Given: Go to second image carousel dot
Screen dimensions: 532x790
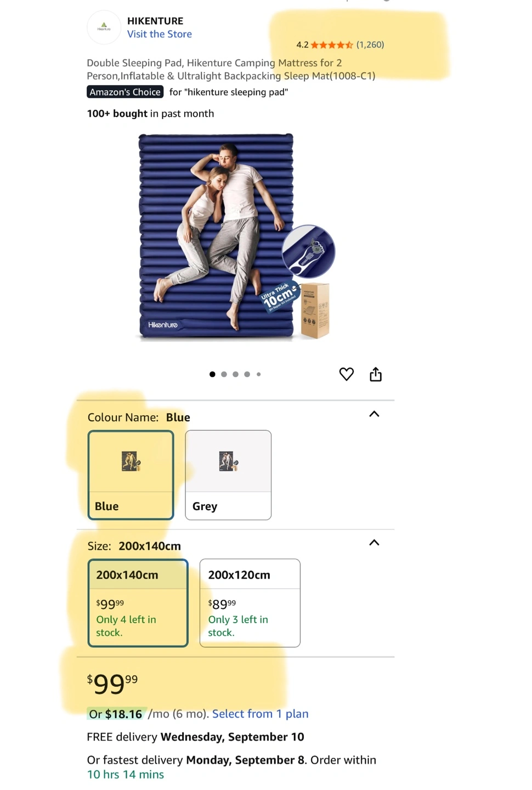Looking at the screenshot, I should [224, 374].
